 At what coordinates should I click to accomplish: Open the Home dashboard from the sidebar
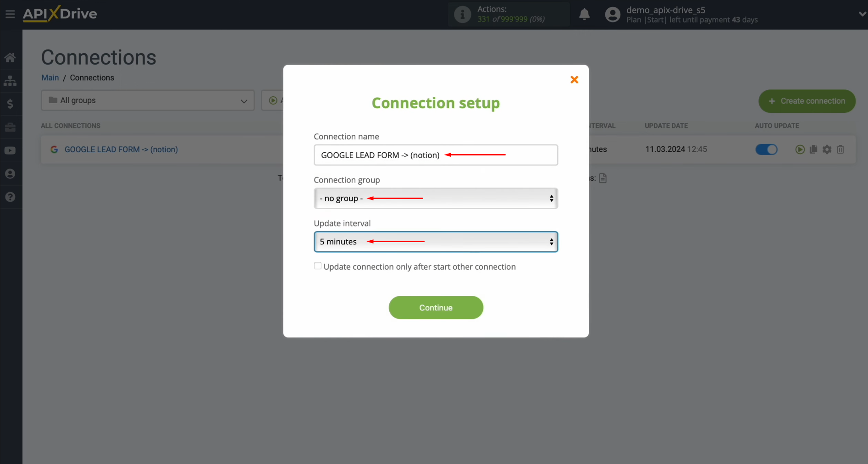tap(10, 57)
